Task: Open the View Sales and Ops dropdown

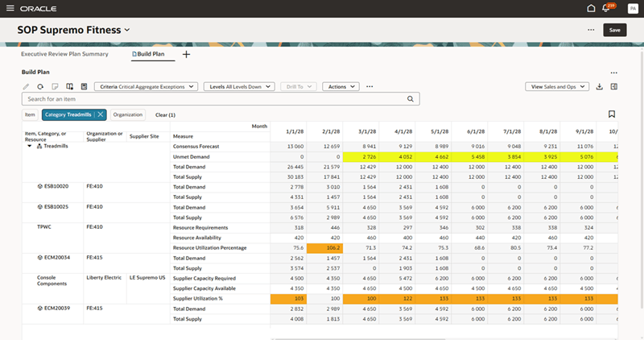Action: tap(556, 86)
